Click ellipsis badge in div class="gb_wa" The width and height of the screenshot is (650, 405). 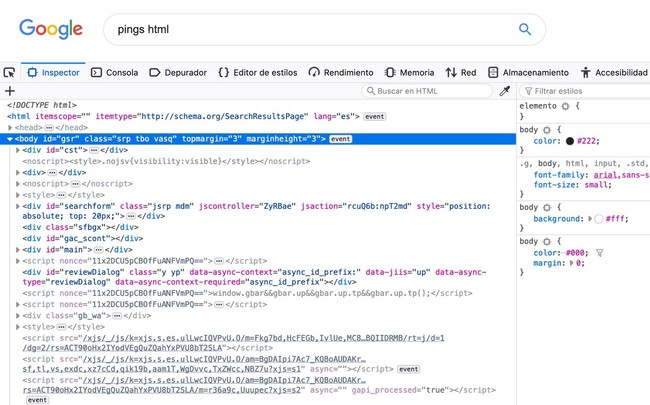(x=117, y=315)
